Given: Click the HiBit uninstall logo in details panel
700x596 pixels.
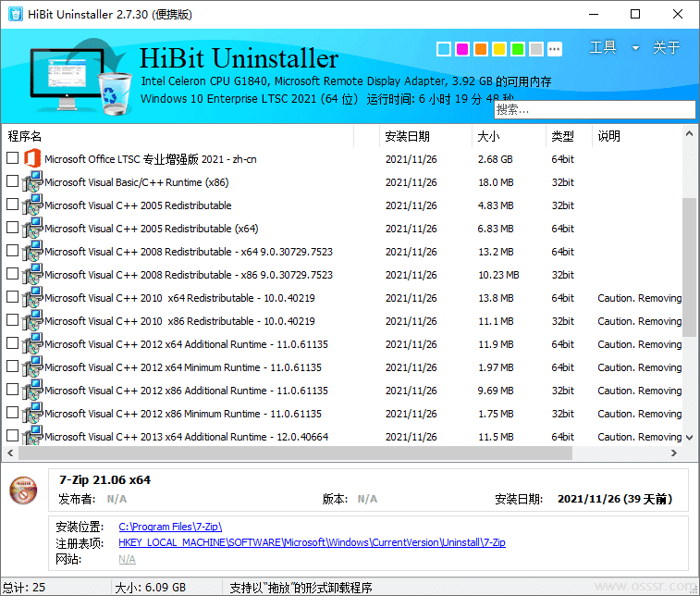Looking at the screenshot, I should [x=23, y=490].
